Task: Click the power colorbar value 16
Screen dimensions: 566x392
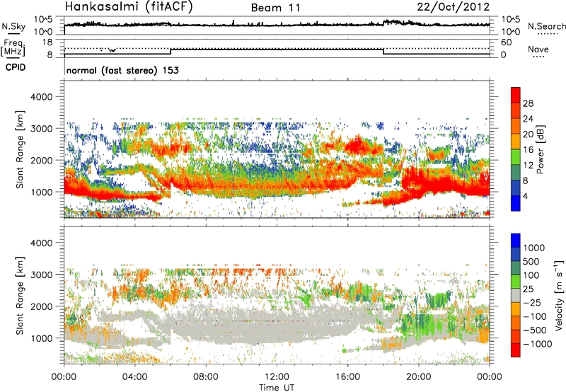Action: coord(528,150)
